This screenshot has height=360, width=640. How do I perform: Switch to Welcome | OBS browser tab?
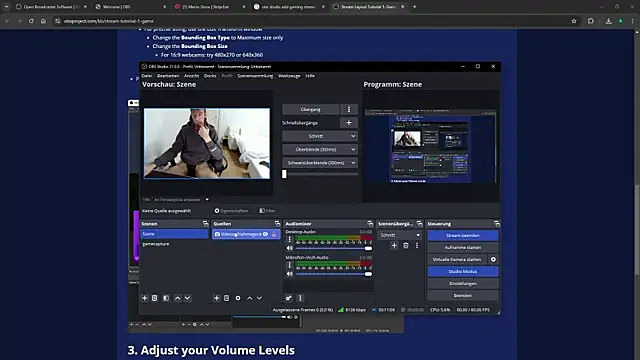pyautogui.click(x=130, y=7)
